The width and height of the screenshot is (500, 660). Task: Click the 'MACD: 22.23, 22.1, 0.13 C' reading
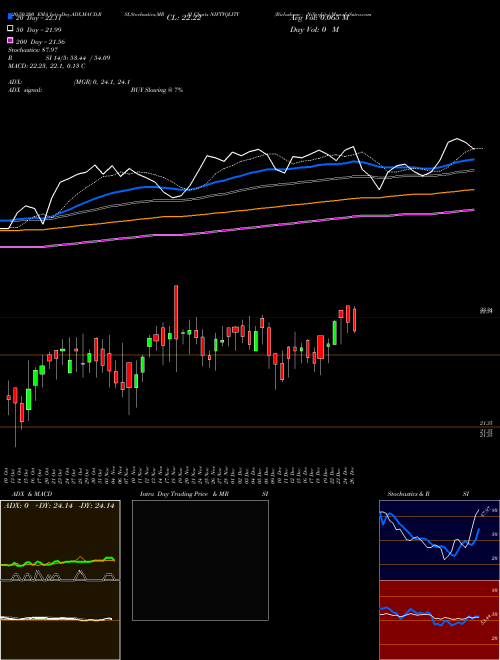point(47,66)
